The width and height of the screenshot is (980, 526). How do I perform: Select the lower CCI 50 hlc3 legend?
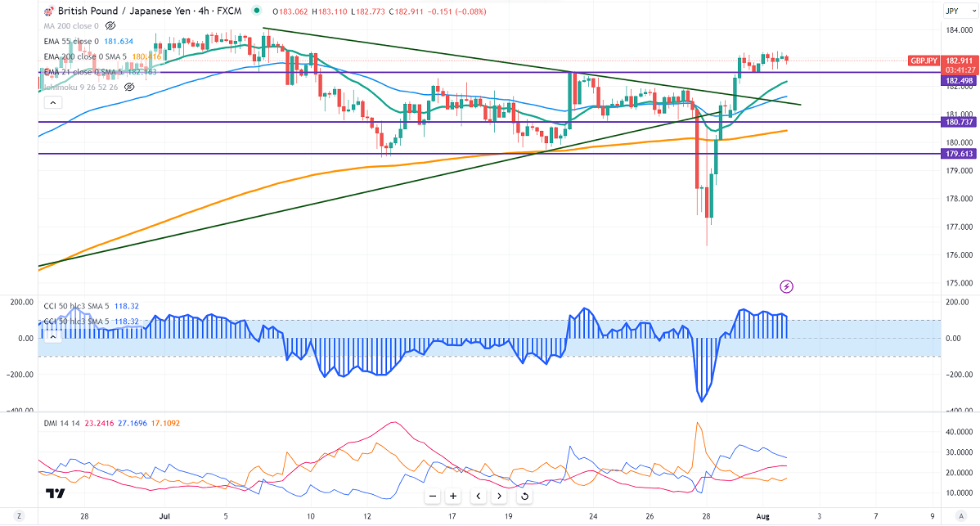click(x=76, y=321)
